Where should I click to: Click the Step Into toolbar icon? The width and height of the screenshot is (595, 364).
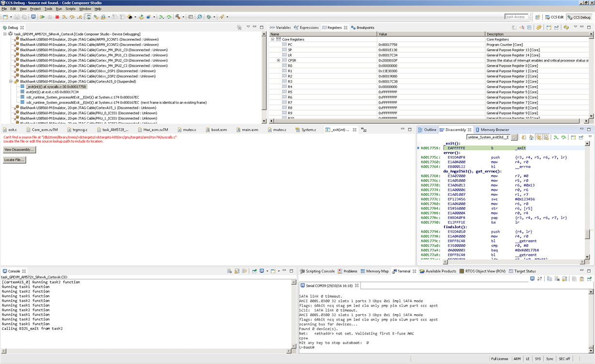[x=64, y=17]
